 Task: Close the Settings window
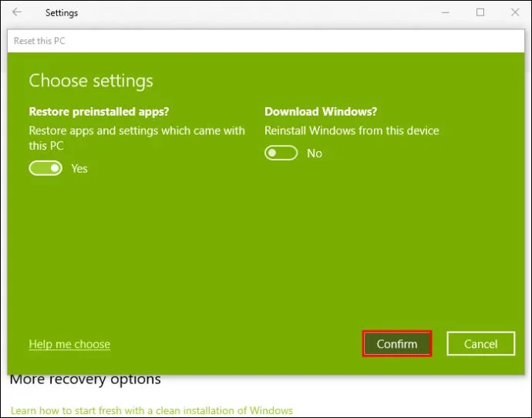click(515, 12)
